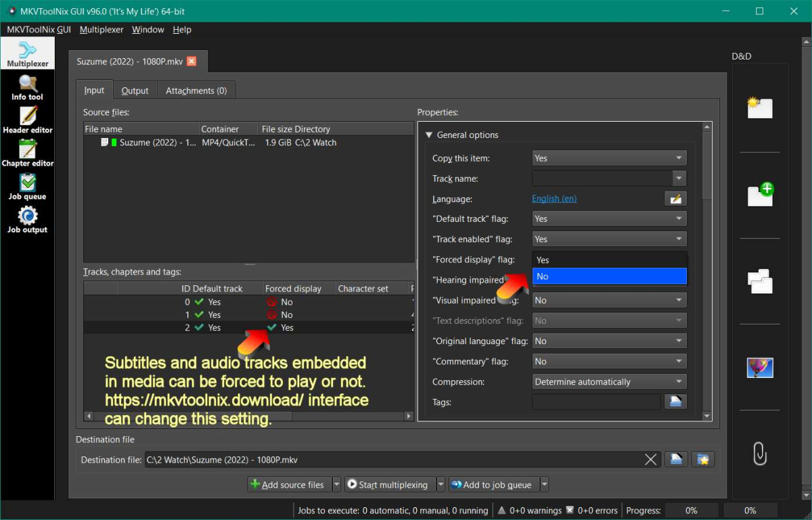Screen dimensions: 812x520
Task: Click the destination file favorites star icon
Action: coord(703,459)
